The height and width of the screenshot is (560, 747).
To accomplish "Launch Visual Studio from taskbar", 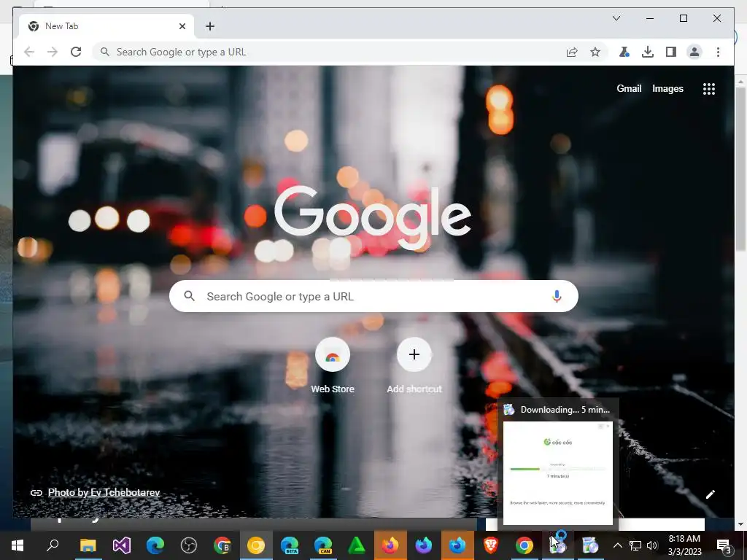I will 122,545.
